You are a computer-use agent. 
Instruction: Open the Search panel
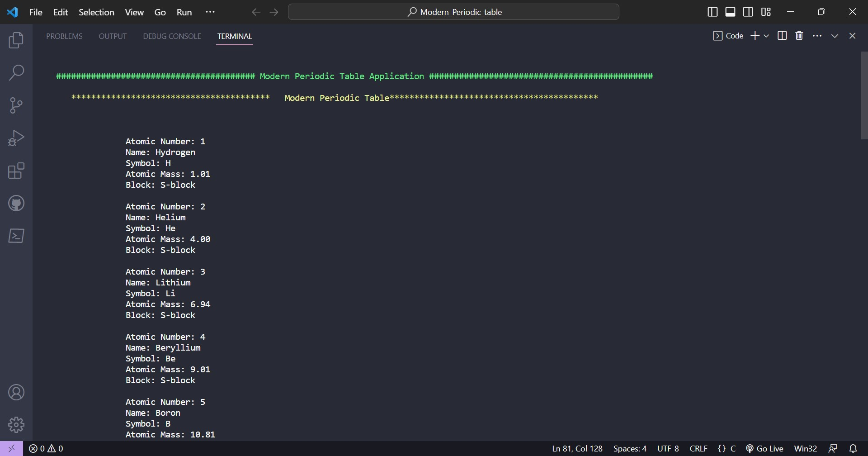(16, 72)
